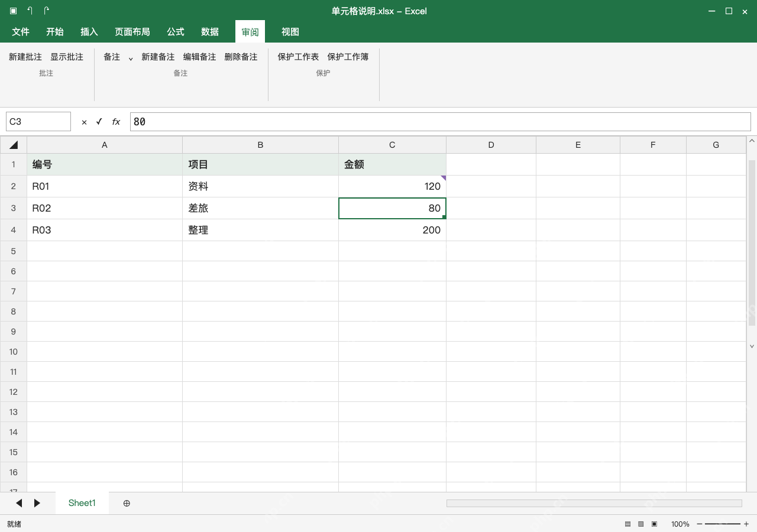Image resolution: width=757 pixels, height=532 pixels.
Task: Add a new sheet with the plus icon
Action: point(127,503)
